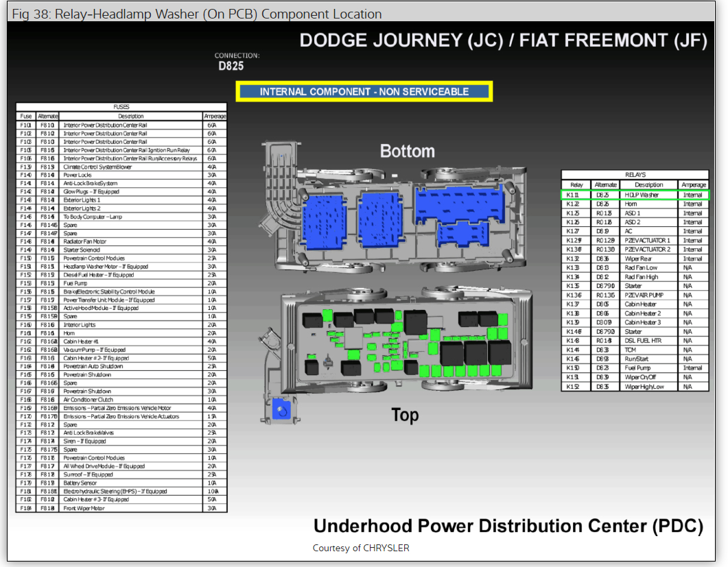
Task: Select the fuse row 'Climate Control System Blower'
Action: click(121, 167)
